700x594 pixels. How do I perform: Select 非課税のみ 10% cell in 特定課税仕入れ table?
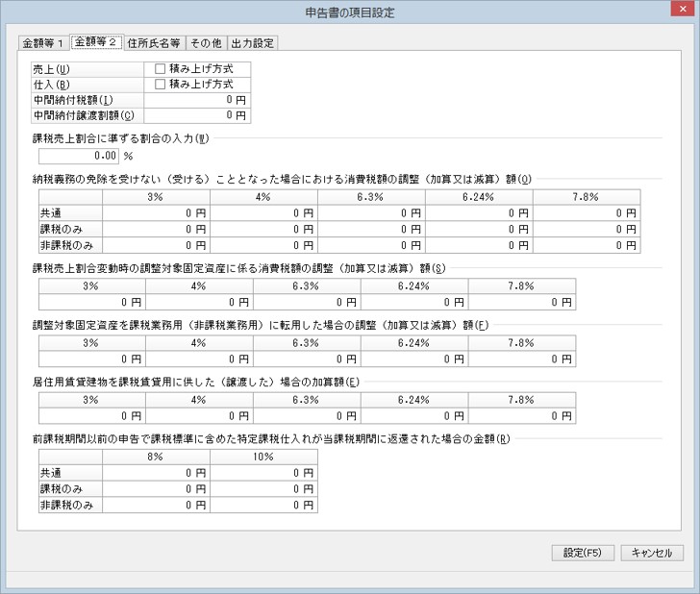262,505
